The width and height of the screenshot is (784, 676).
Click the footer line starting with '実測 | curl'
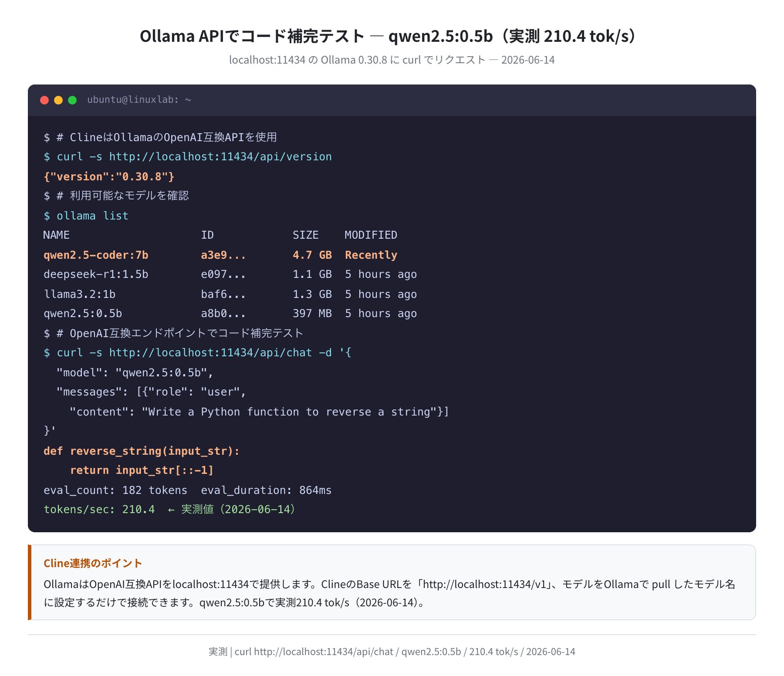(392, 652)
